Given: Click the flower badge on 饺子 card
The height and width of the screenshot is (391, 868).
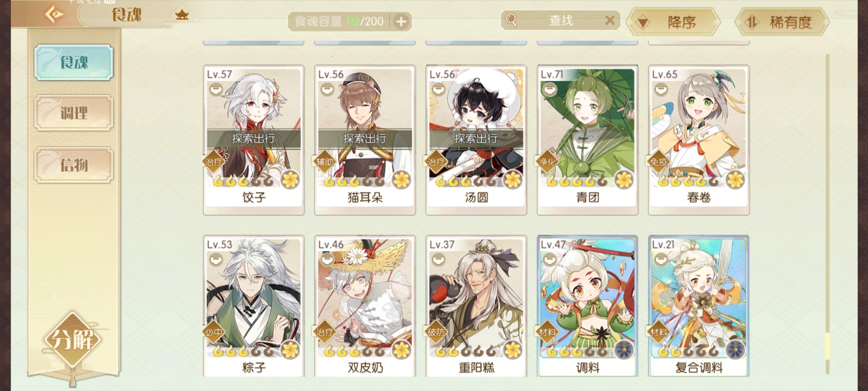Looking at the screenshot, I should point(290,180).
